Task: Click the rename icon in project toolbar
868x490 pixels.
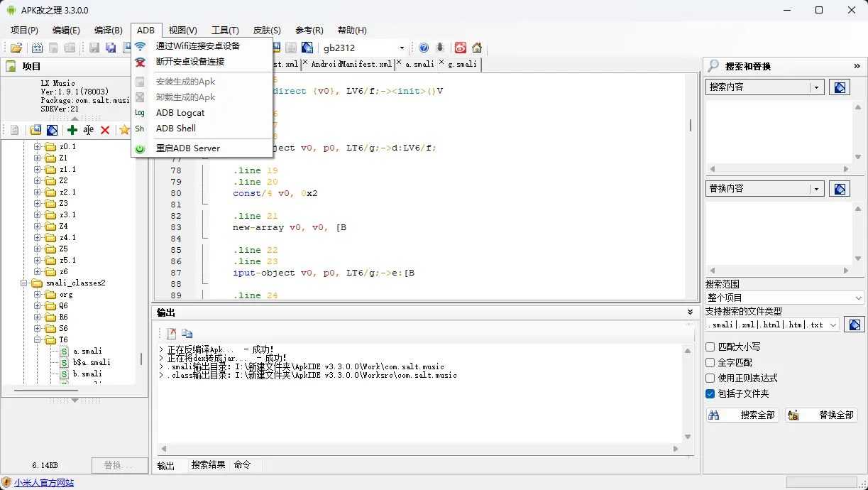Action: (x=88, y=130)
